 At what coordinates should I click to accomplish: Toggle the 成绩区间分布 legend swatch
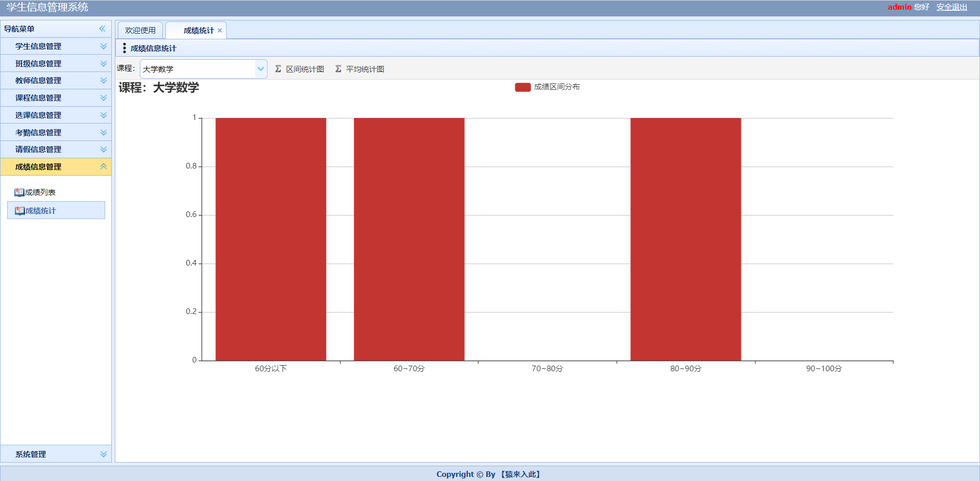click(523, 87)
